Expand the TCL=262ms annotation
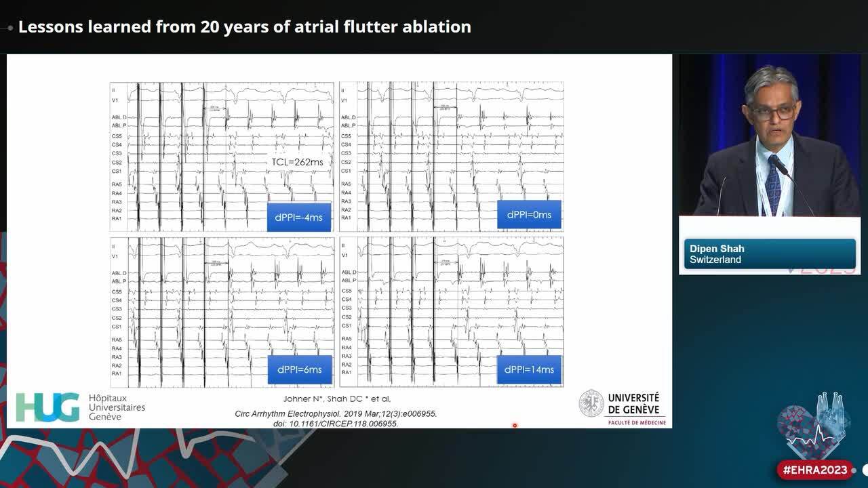The width and height of the screenshot is (868, 488). click(x=299, y=163)
